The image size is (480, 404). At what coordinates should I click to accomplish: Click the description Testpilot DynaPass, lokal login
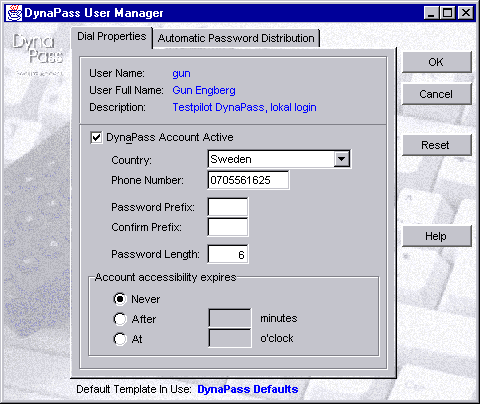click(244, 107)
